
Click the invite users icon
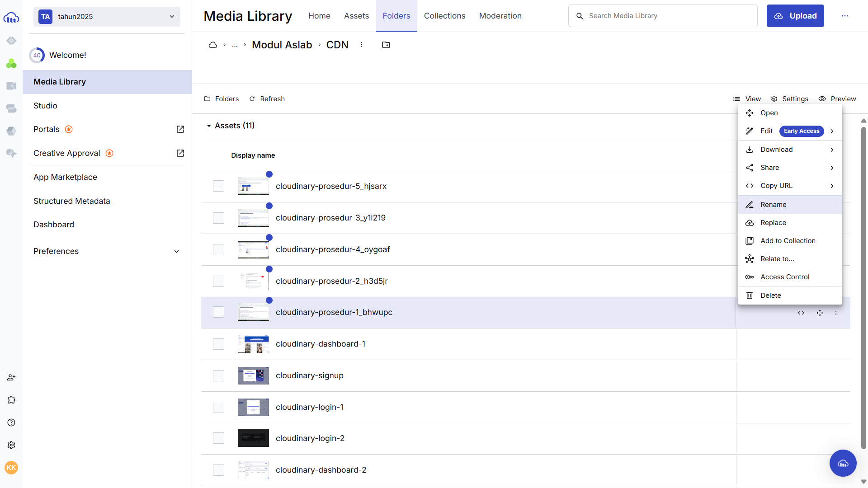[x=11, y=377]
